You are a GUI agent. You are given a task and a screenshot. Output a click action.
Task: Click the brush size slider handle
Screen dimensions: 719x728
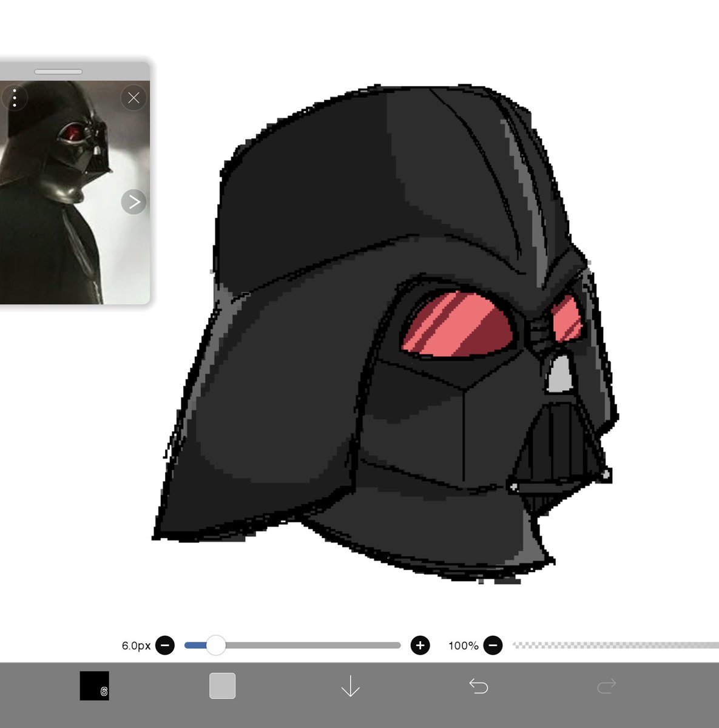(x=215, y=645)
